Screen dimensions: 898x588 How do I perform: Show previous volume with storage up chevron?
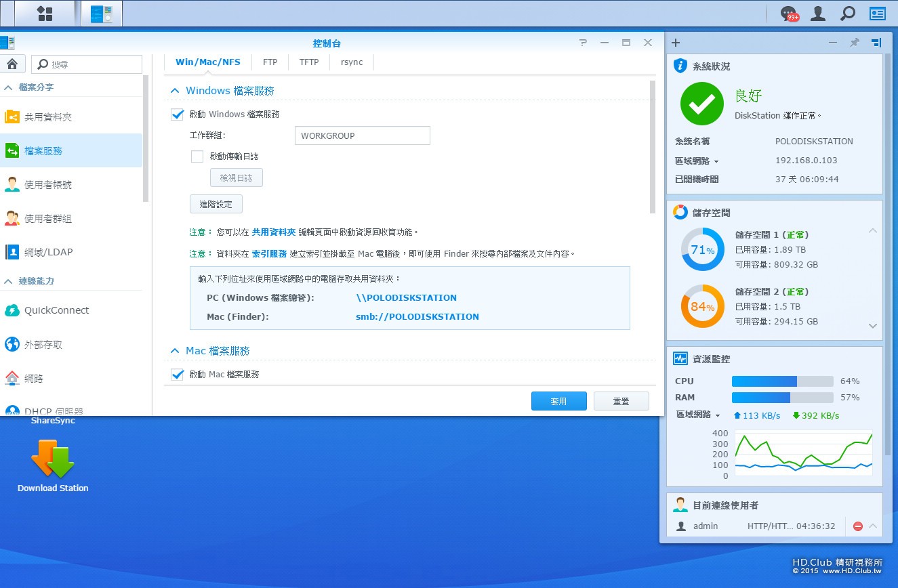click(873, 231)
